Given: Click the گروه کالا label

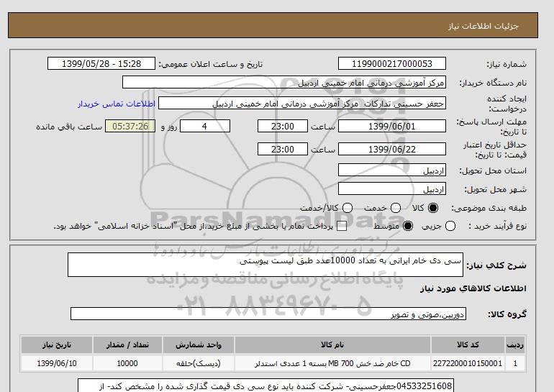Looking at the screenshot, I should pyautogui.click(x=507, y=314).
